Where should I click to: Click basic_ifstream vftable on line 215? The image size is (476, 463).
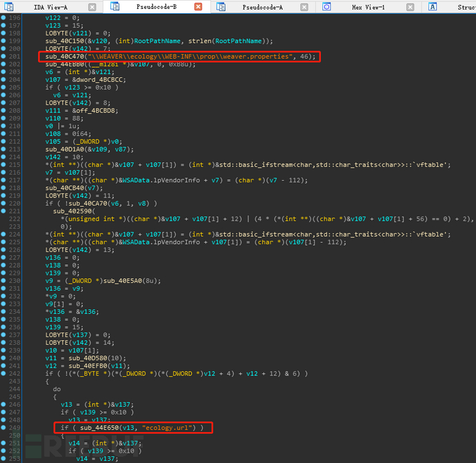[x=333, y=164]
